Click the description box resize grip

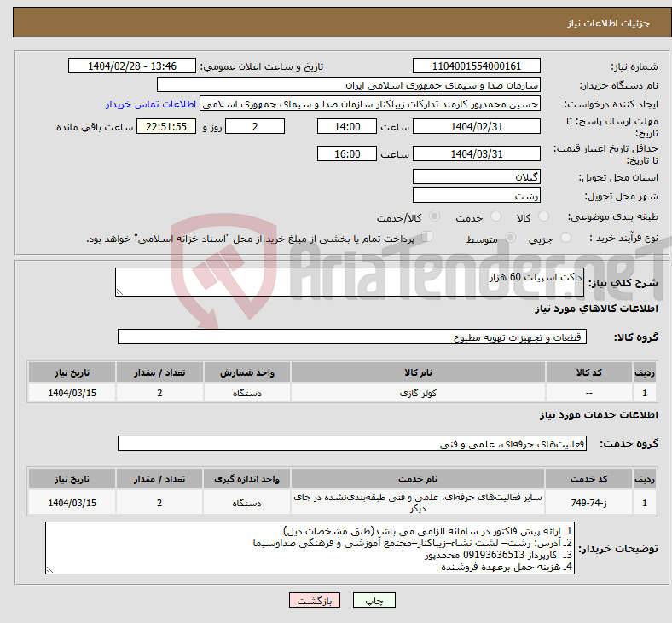119,292
